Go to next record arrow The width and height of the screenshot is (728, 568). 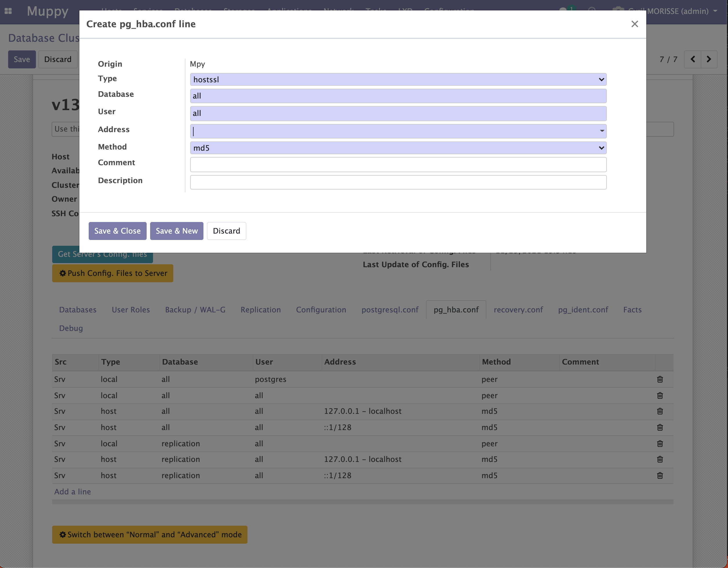[709, 59]
